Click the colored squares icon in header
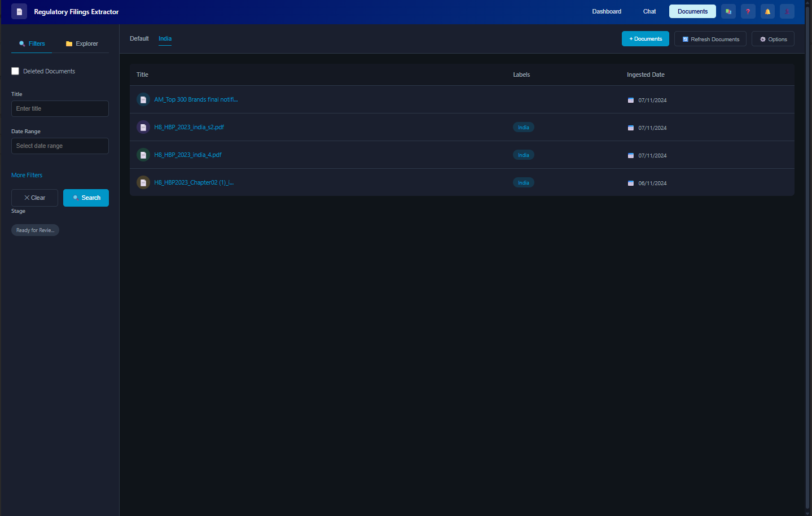This screenshot has width=812, height=516. (728, 11)
